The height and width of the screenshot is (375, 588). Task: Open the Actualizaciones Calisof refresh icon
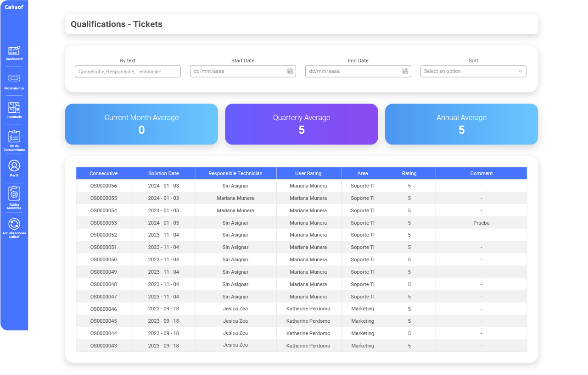(x=14, y=224)
